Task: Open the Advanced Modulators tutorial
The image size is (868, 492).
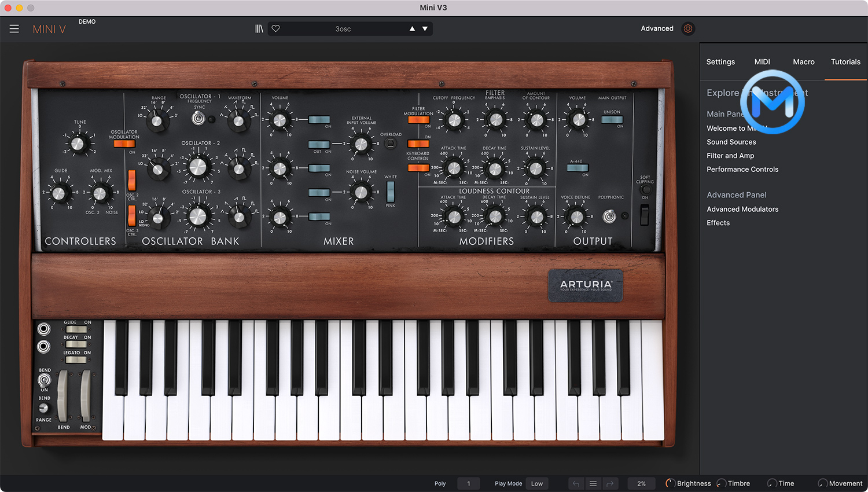Action: click(x=742, y=210)
